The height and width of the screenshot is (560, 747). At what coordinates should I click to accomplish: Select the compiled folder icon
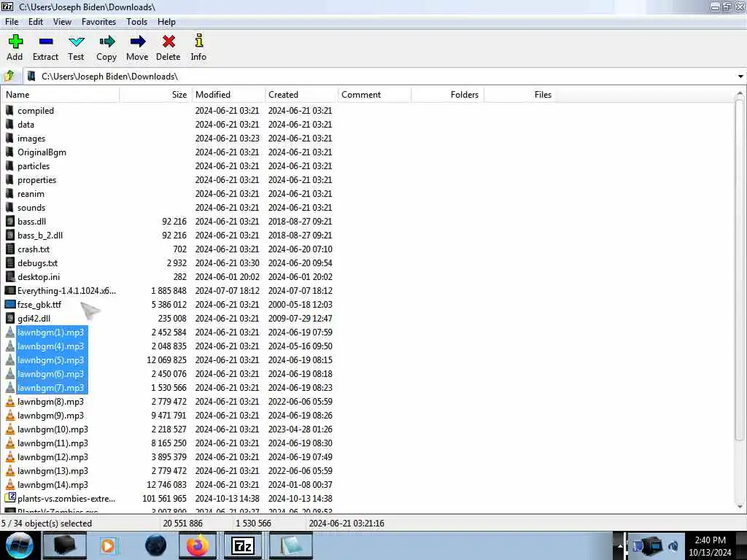9,111
